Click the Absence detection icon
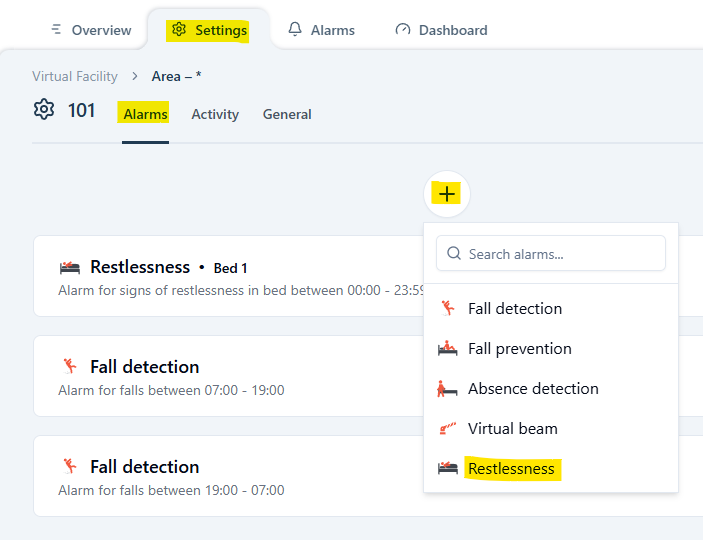703x540 pixels. pos(448,389)
